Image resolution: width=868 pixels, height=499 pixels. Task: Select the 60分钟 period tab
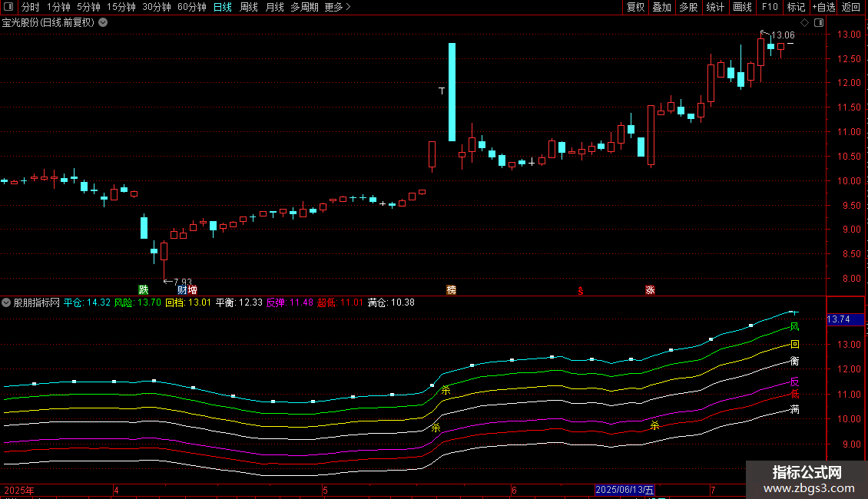(x=191, y=7)
